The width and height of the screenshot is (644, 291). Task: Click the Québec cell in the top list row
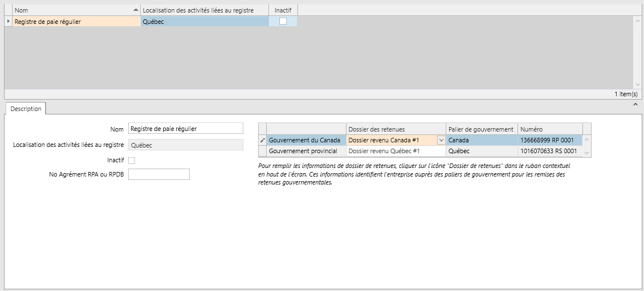coord(205,22)
